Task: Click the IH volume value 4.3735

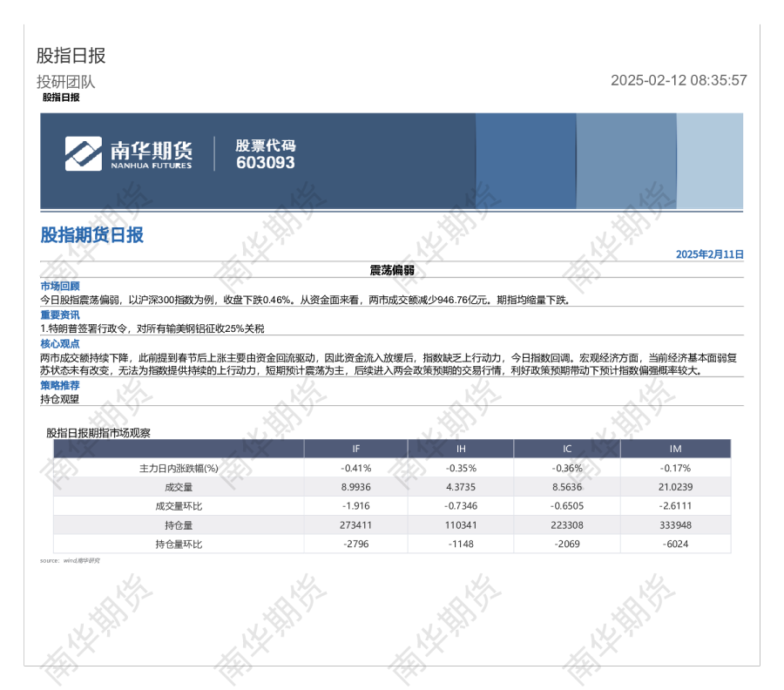Action: (x=461, y=487)
